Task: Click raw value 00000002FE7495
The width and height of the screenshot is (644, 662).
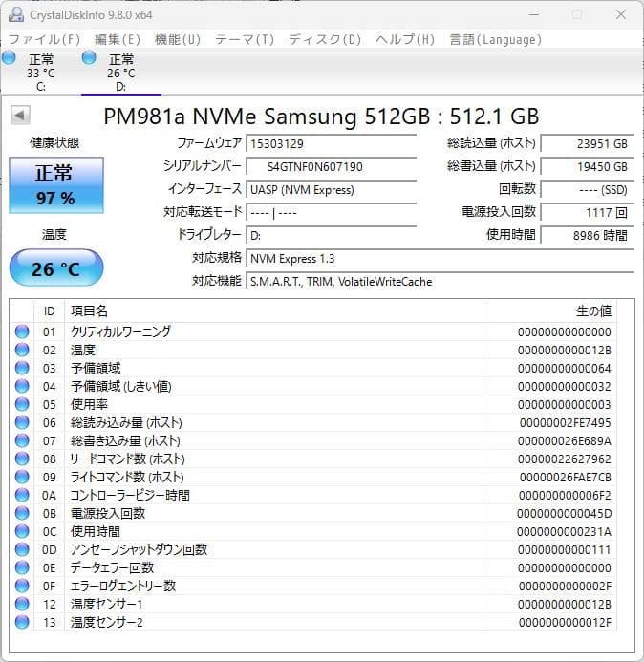Action: click(565, 422)
